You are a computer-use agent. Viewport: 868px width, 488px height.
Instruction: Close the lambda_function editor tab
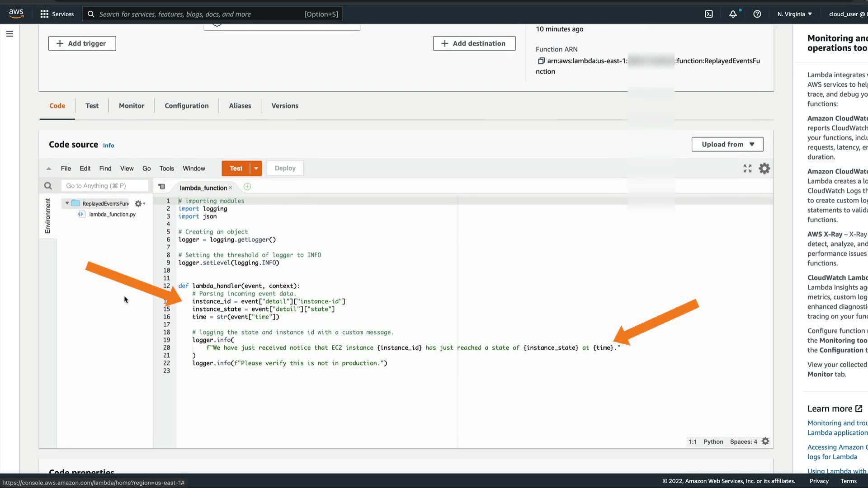click(231, 188)
